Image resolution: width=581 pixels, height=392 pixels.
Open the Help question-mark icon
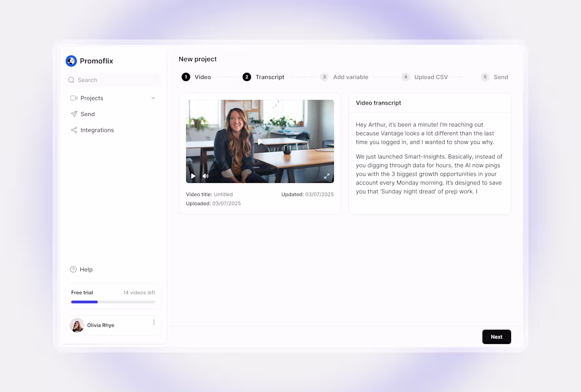(x=73, y=269)
